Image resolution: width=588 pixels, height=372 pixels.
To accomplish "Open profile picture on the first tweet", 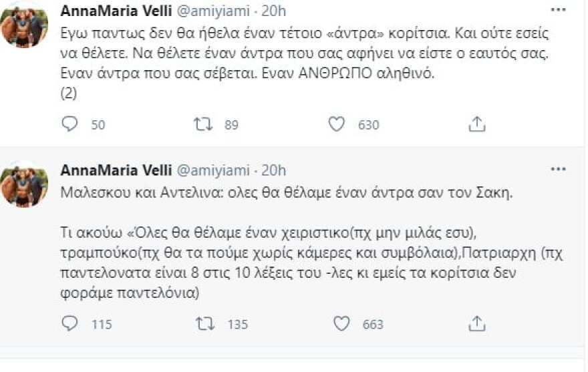I will (x=24, y=25).
